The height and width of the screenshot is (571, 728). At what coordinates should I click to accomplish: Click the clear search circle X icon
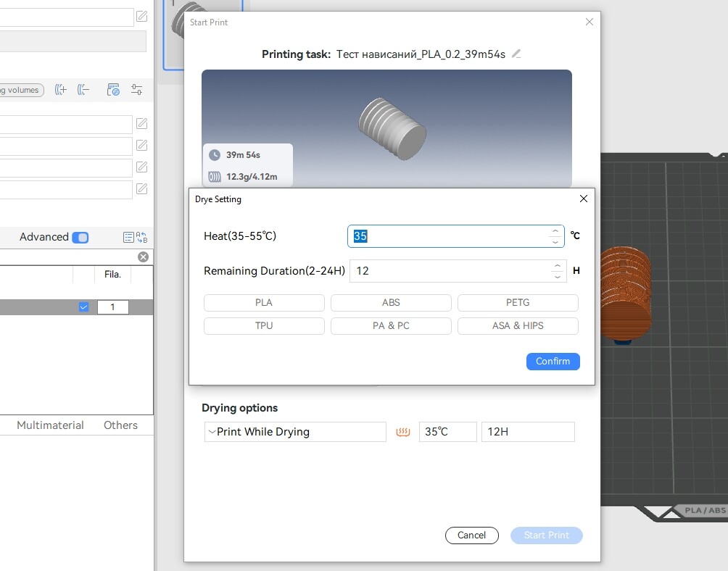pos(143,257)
